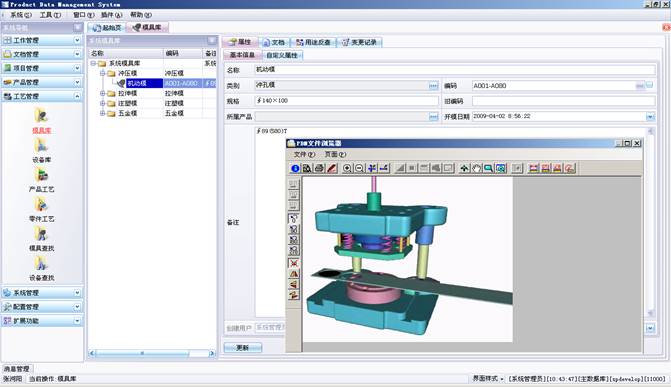Screen dimensions: 671x387
Task: Click the first red section-view icon in the viewer toolbar
Action: click(533, 168)
